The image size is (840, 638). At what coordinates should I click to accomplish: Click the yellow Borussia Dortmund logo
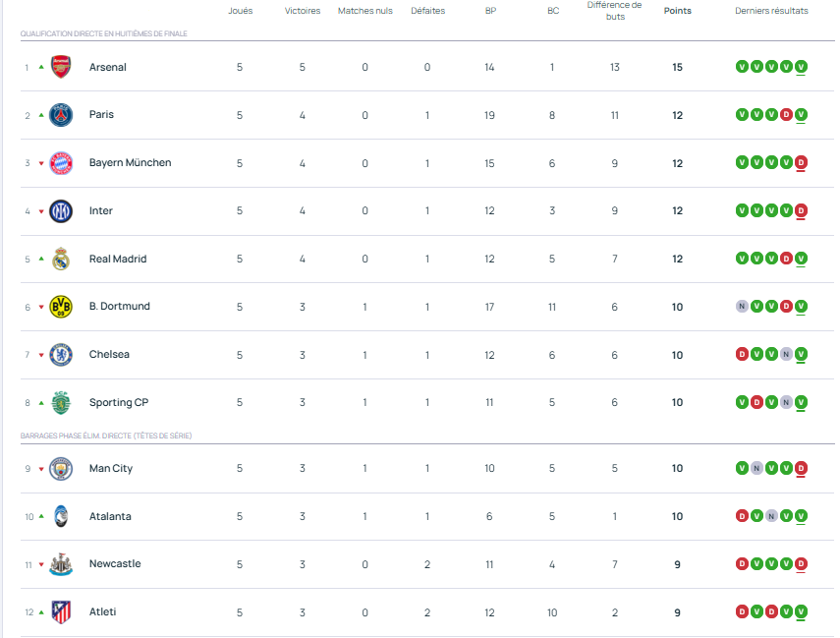pos(61,307)
